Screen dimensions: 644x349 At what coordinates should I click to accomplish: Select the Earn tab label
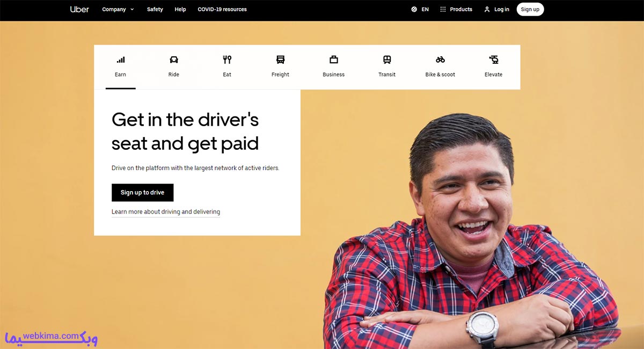(x=120, y=75)
